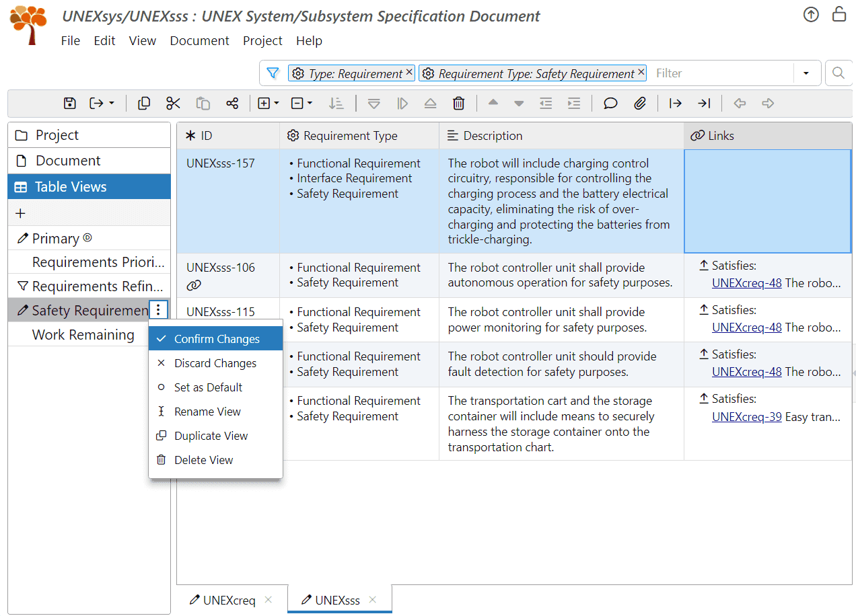Click the move up solid arrow icon

[x=493, y=103]
